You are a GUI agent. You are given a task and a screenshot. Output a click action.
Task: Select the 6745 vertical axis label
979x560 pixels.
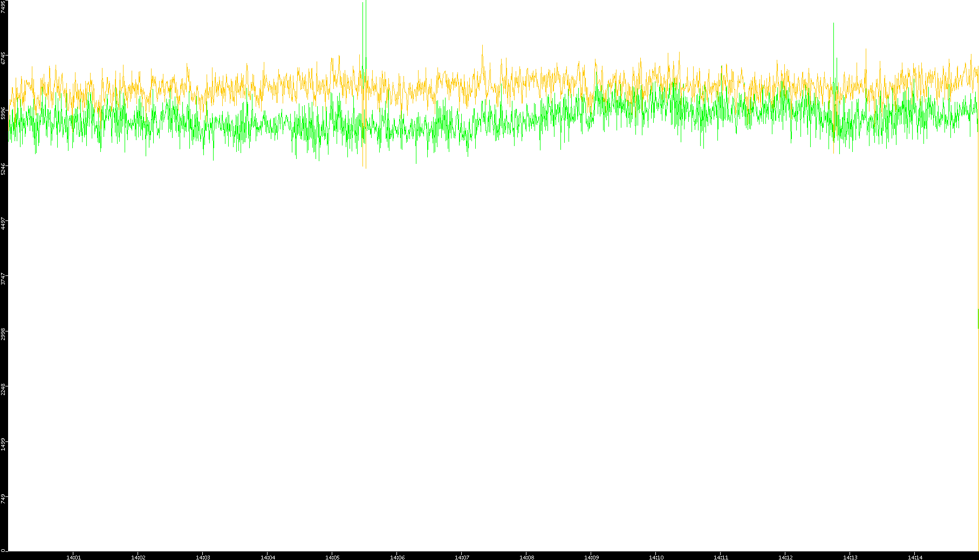tap(4, 58)
